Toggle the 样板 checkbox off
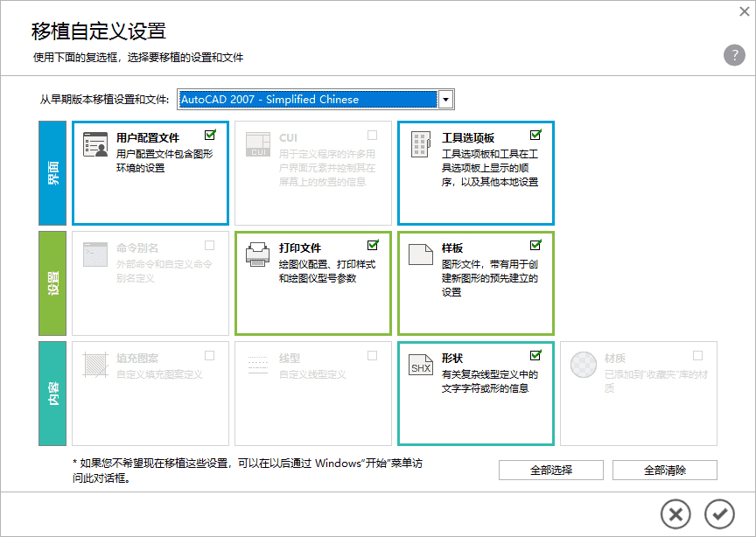The width and height of the screenshot is (756, 537). point(535,246)
